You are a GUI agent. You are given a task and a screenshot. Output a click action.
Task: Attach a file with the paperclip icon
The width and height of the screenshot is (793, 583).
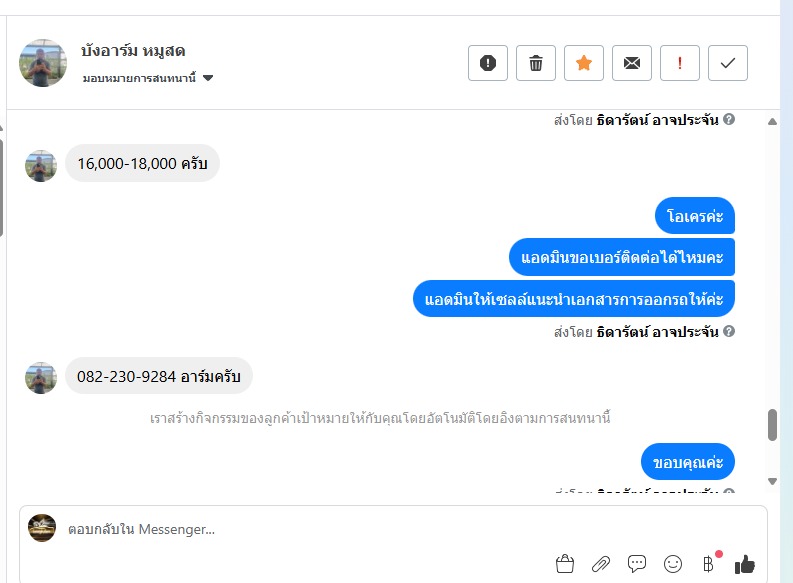pos(601,564)
